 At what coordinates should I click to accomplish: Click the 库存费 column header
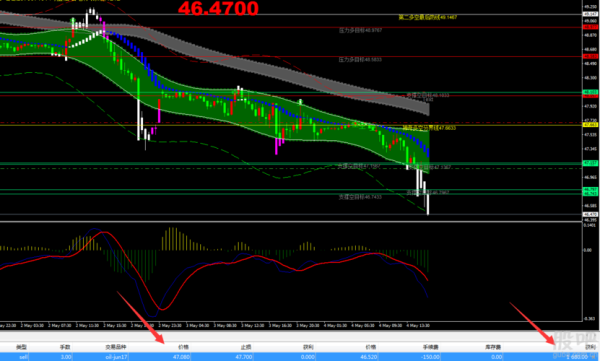493,347
